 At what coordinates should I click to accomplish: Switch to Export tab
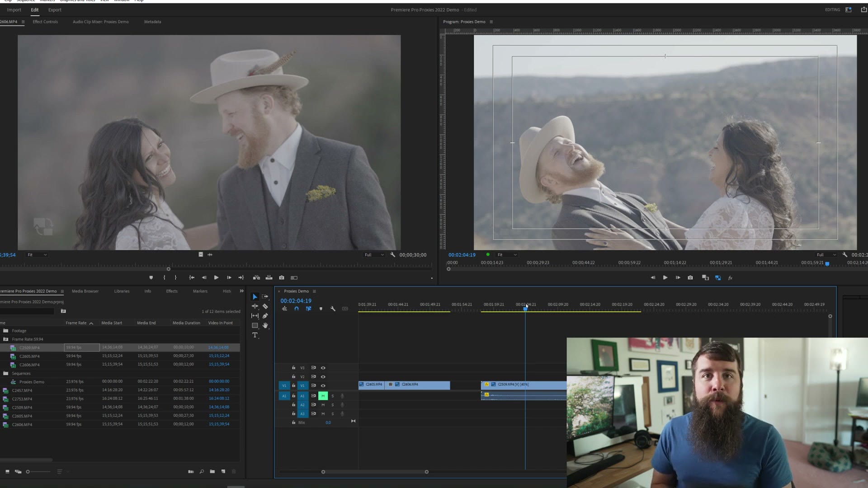(x=55, y=9)
